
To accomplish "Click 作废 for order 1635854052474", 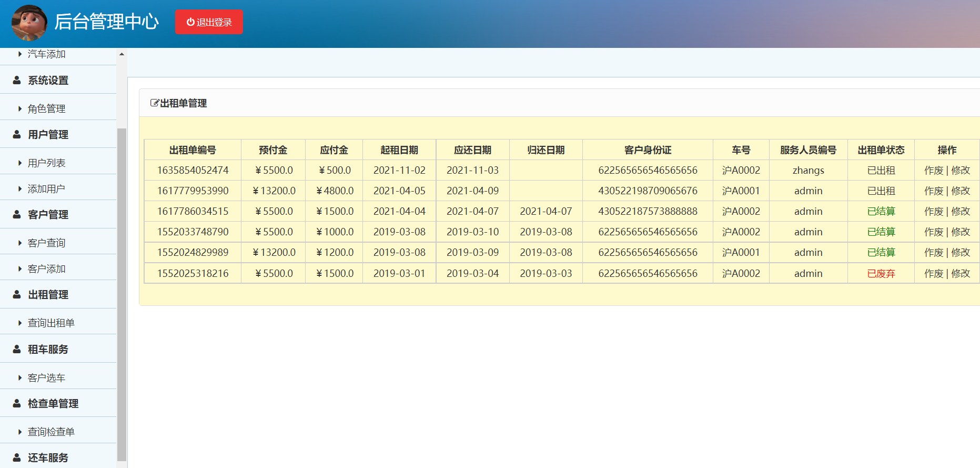I will click(934, 170).
